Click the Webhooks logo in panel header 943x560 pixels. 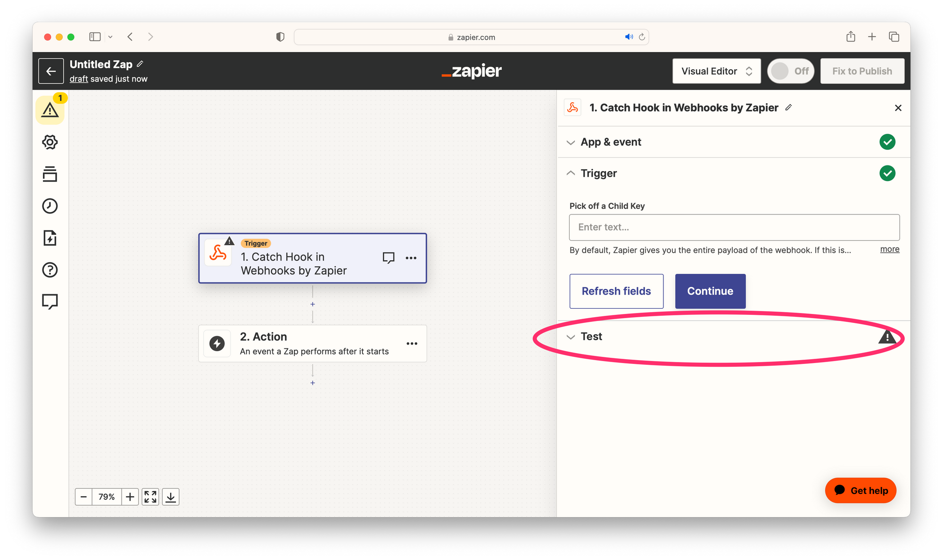pos(573,107)
